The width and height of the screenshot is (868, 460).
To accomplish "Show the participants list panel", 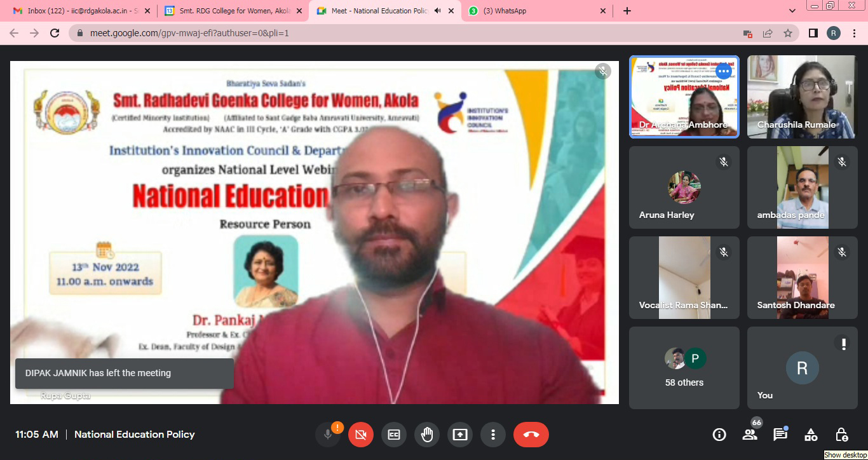I will click(750, 435).
